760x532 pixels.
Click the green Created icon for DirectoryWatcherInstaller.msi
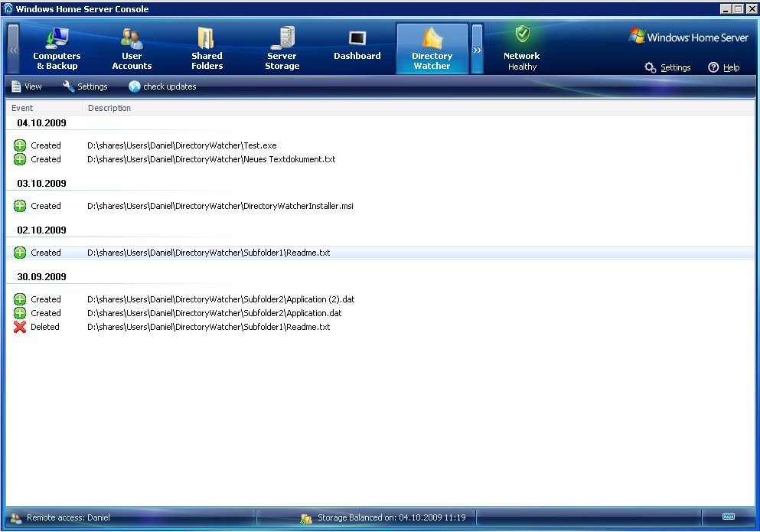[20, 206]
